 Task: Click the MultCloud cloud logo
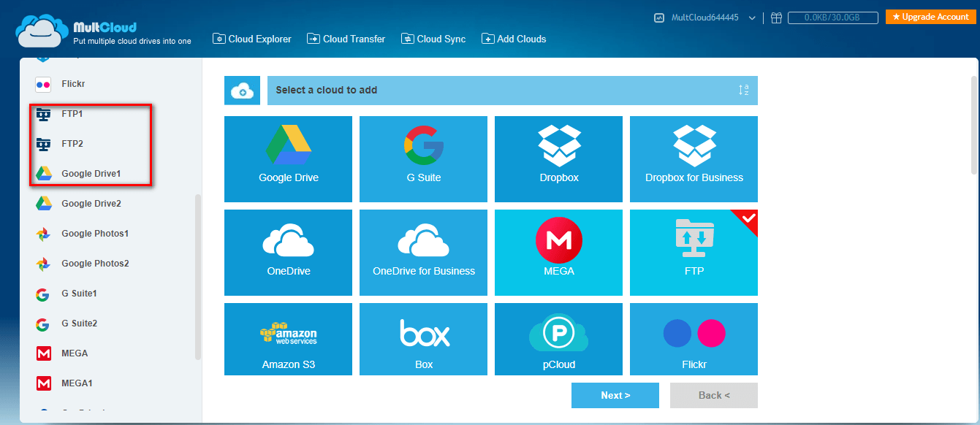[x=42, y=31]
